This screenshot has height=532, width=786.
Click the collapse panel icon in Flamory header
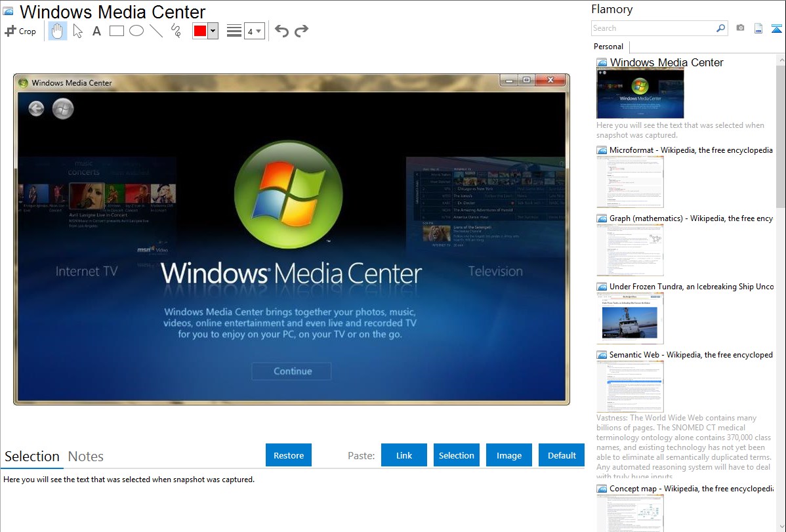pyautogui.click(x=776, y=28)
